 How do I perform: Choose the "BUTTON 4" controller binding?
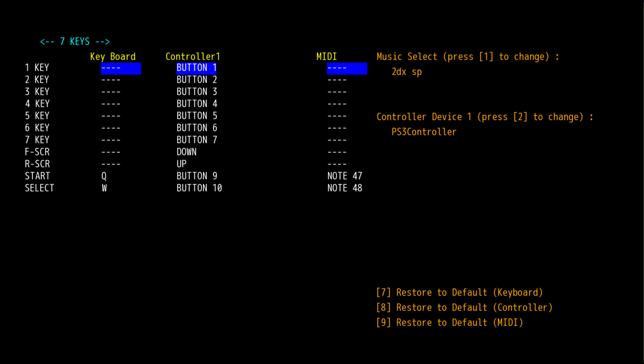pyautogui.click(x=196, y=104)
